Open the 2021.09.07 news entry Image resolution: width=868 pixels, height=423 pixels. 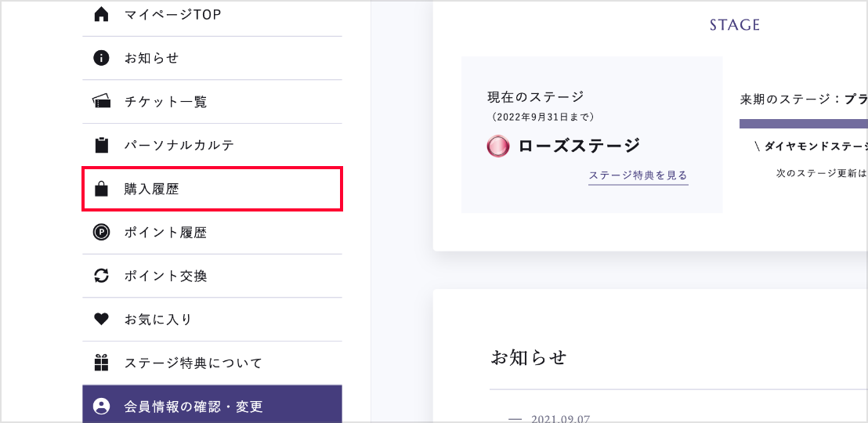coord(560,418)
